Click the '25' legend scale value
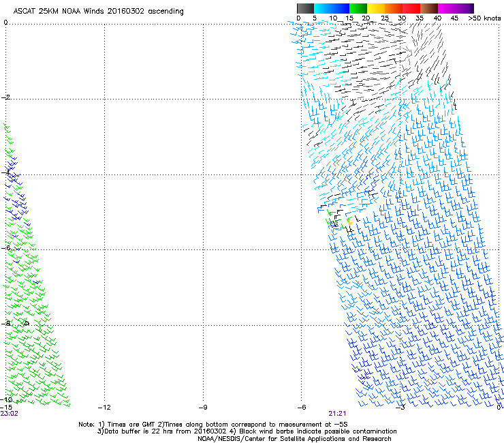The width and height of the screenshot is (504, 443). click(385, 18)
